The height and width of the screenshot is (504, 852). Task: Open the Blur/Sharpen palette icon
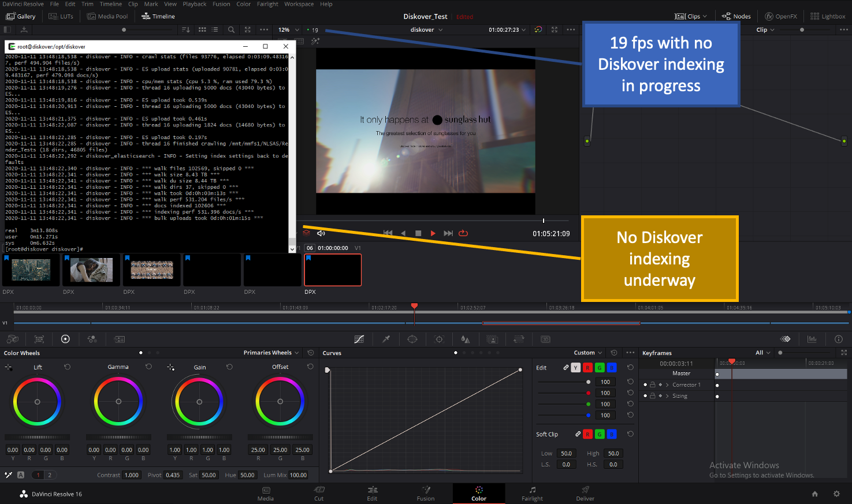tap(466, 339)
